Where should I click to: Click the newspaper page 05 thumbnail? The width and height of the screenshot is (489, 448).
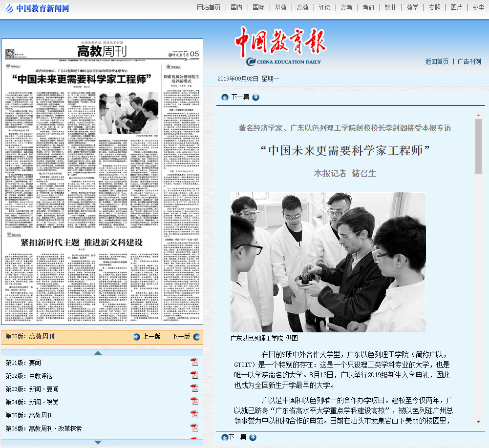tap(102, 182)
